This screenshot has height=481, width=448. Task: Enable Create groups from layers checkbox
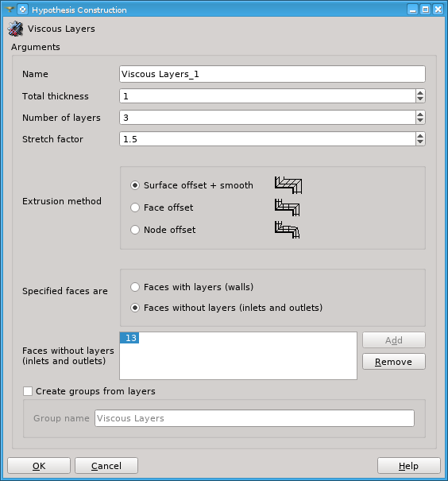coord(28,391)
